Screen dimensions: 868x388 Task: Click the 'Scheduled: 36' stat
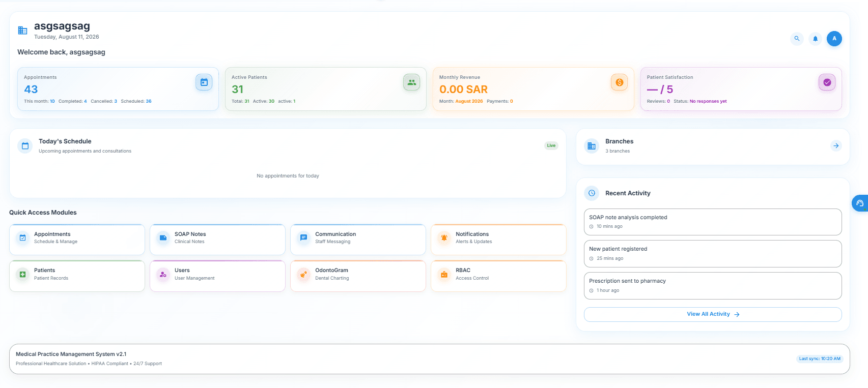pyautogui.click(x=136, y=101)
